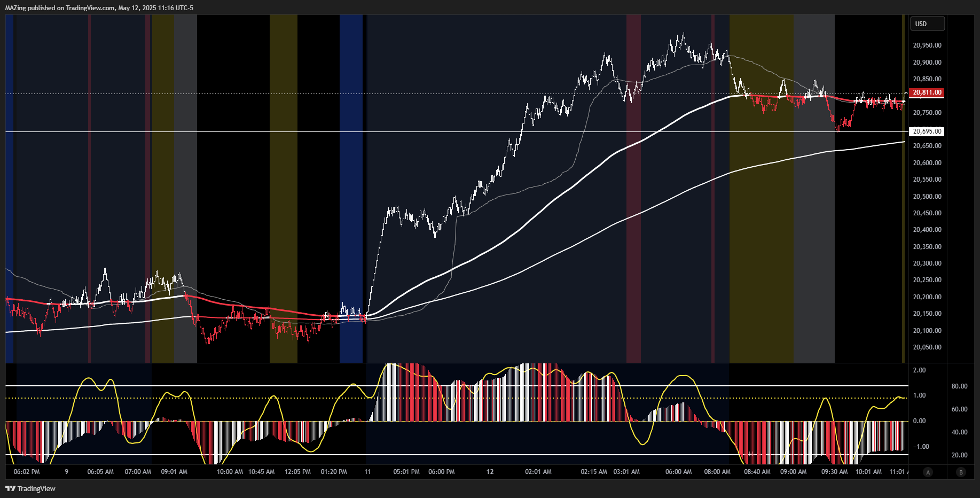The width and height of the screenshot is (980, 498).
Task: Click the 20,850.00 price scale label
Action: 927,79
